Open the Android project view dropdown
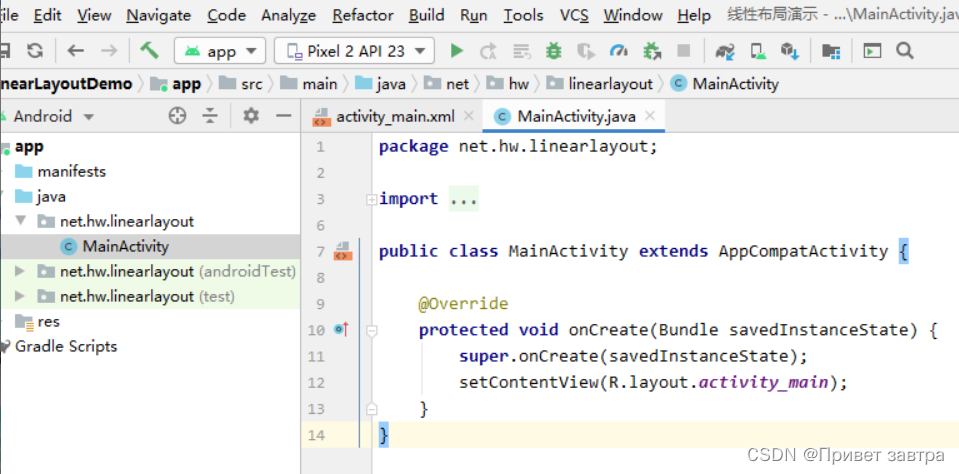 point(54,116)
